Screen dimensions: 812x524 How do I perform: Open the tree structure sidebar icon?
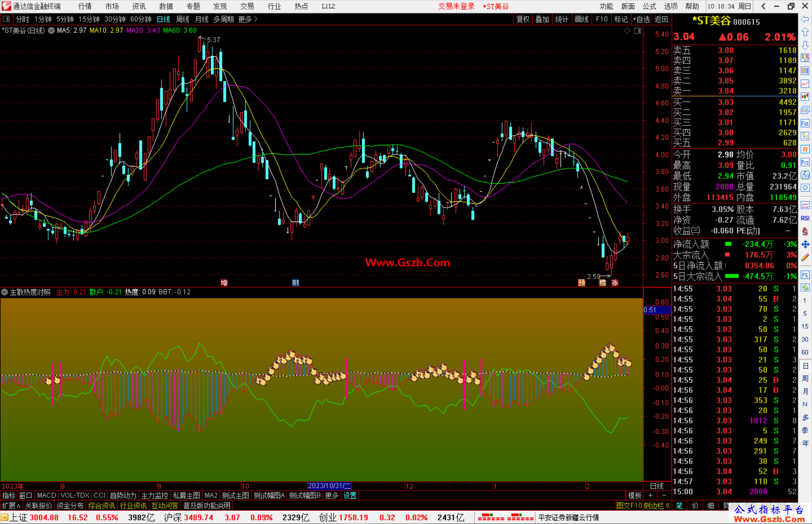(805, 136)
